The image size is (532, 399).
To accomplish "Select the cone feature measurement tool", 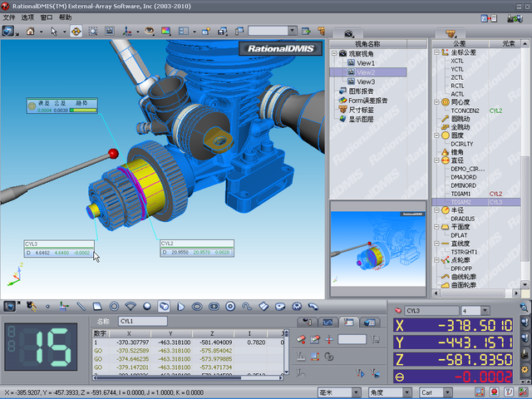I will click(x=180, y=307).
